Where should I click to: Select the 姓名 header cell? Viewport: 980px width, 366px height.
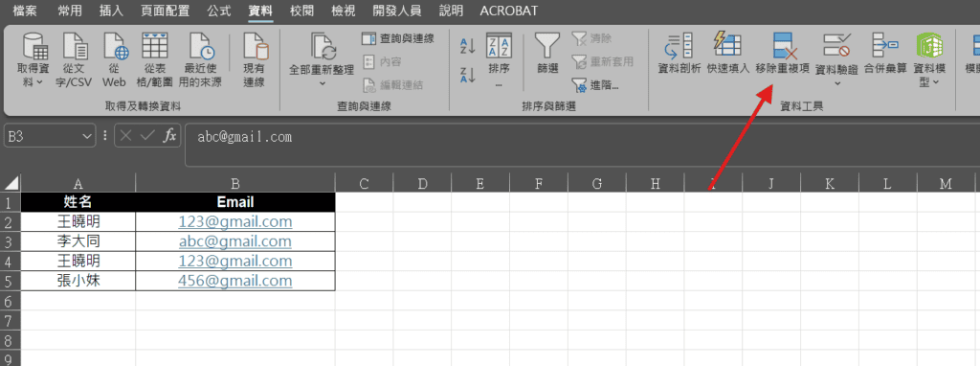click(78, 202)
